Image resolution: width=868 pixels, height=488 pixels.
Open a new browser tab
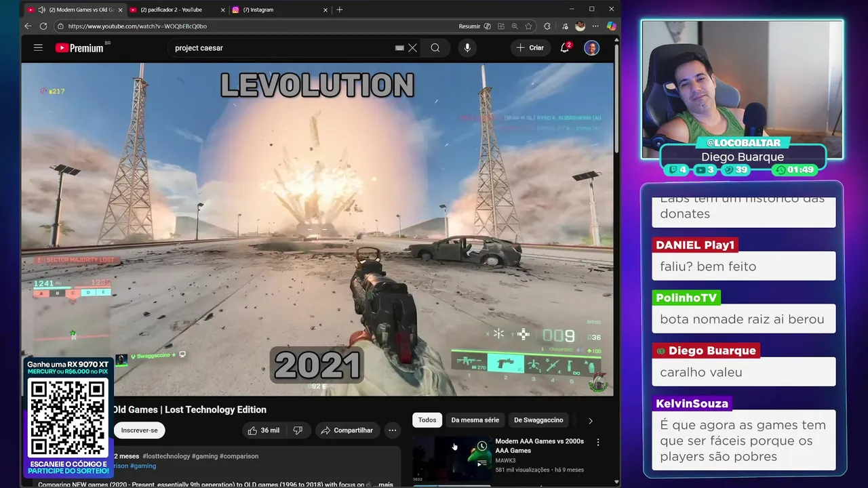[340, 10]
